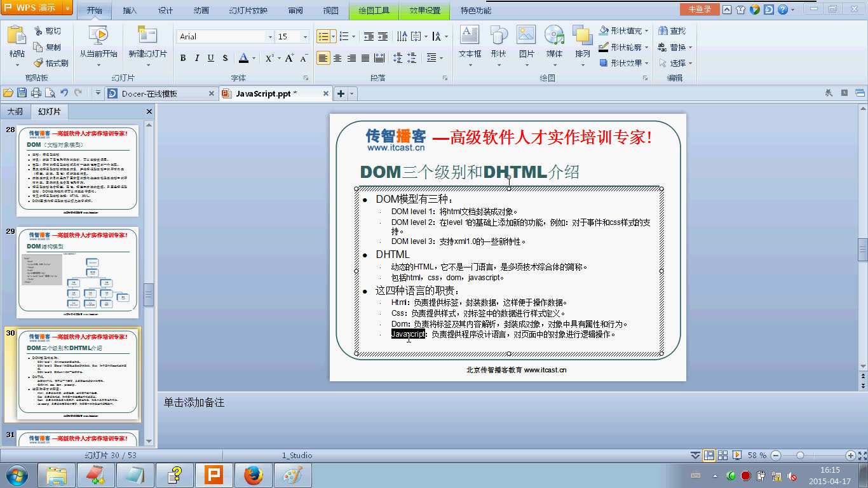Click the Paste (粘贴) clipboard icon

click(x=17, y=36)
